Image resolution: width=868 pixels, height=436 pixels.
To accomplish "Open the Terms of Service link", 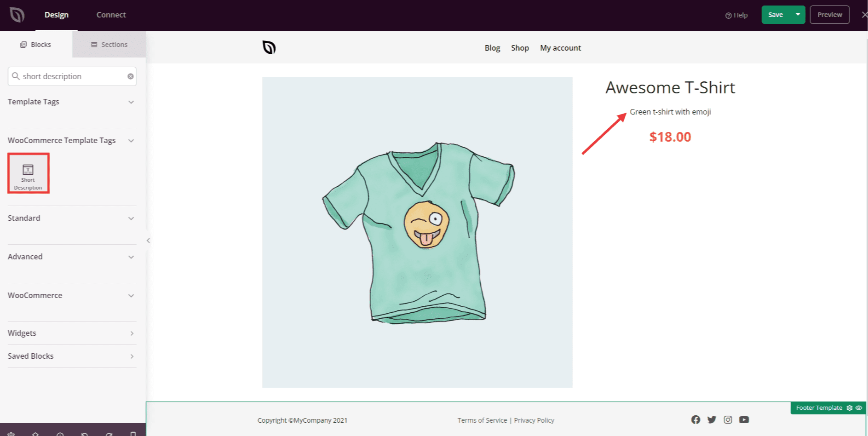I will [x=482, y=420].
